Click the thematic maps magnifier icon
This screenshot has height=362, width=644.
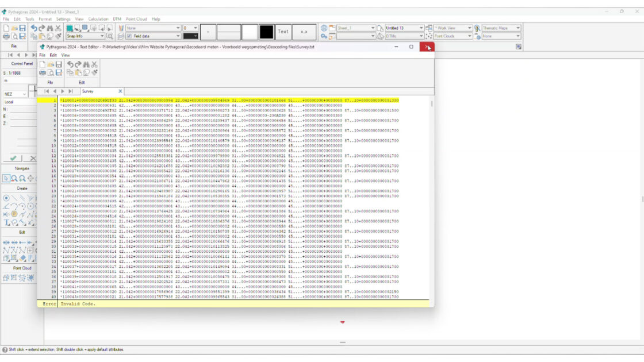[477, 28]
